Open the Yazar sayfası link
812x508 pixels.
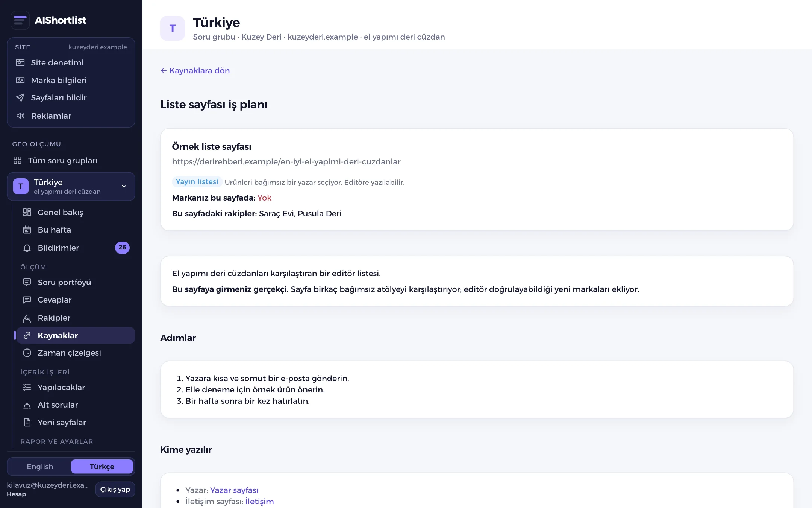pos(234,490)
